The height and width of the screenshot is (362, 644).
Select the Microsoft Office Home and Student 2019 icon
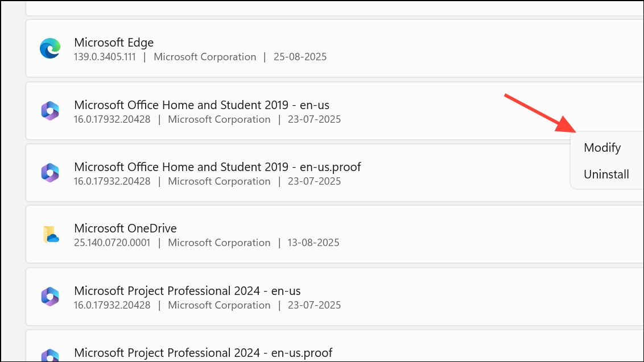point(50,111)
